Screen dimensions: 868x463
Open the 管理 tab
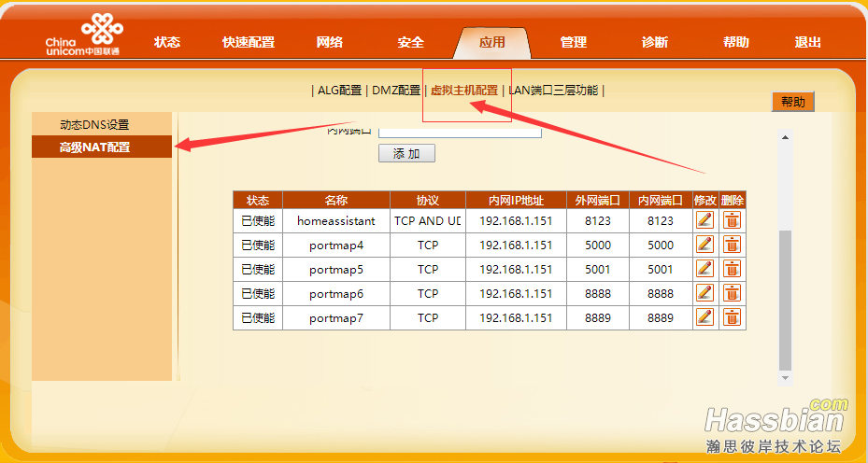574,42
